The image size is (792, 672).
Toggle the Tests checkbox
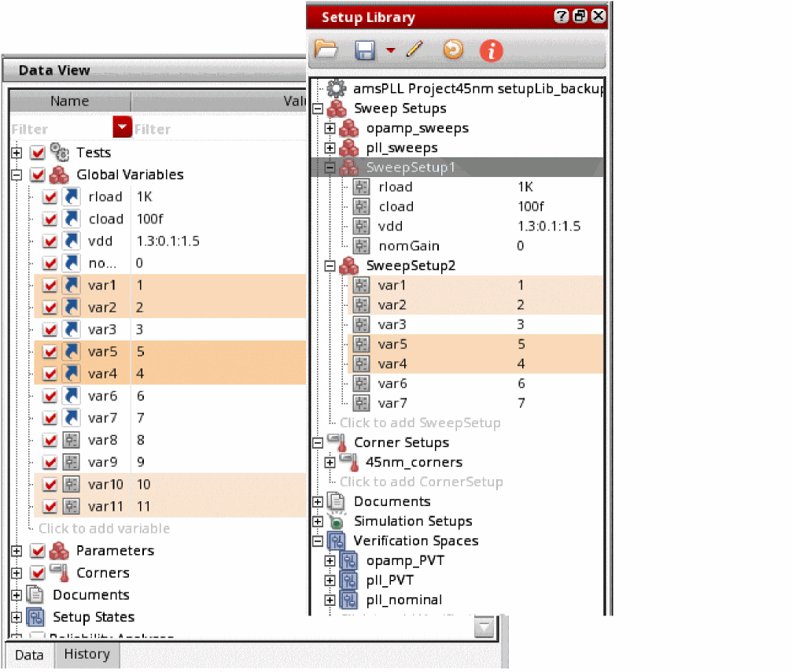pos(38,152)
